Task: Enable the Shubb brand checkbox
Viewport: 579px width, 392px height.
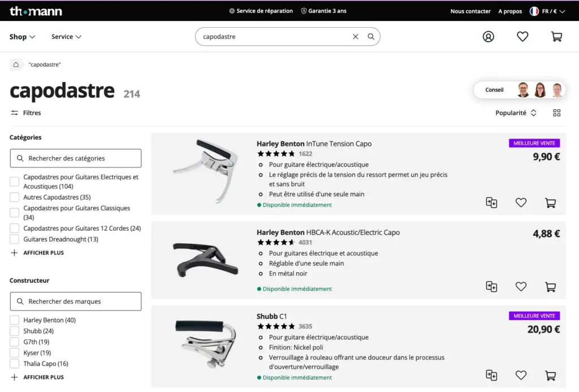Action: coord(15,331)
